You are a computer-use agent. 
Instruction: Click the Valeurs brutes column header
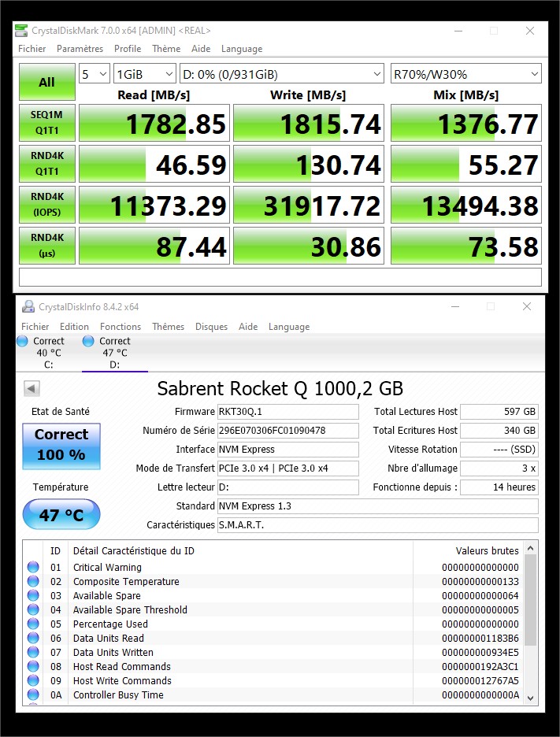(487, 551)
